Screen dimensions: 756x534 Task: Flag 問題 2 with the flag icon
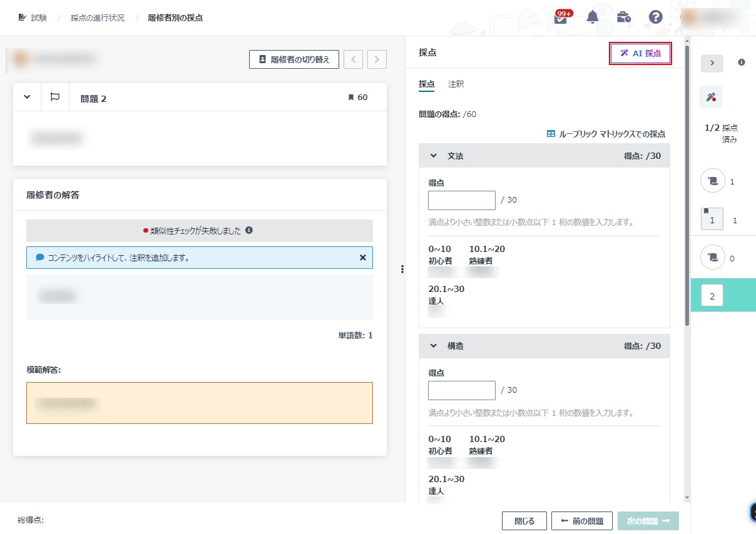point(55,97)
